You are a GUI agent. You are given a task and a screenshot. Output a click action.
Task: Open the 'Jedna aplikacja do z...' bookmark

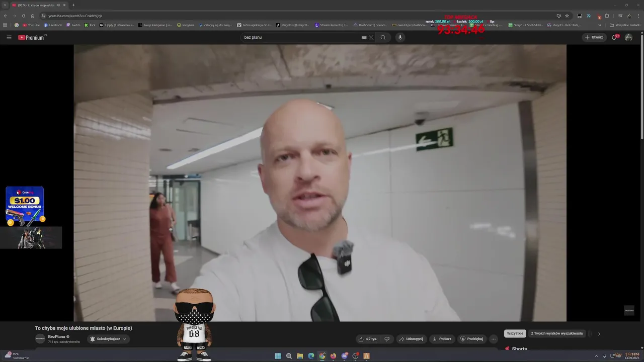(255, 25)
